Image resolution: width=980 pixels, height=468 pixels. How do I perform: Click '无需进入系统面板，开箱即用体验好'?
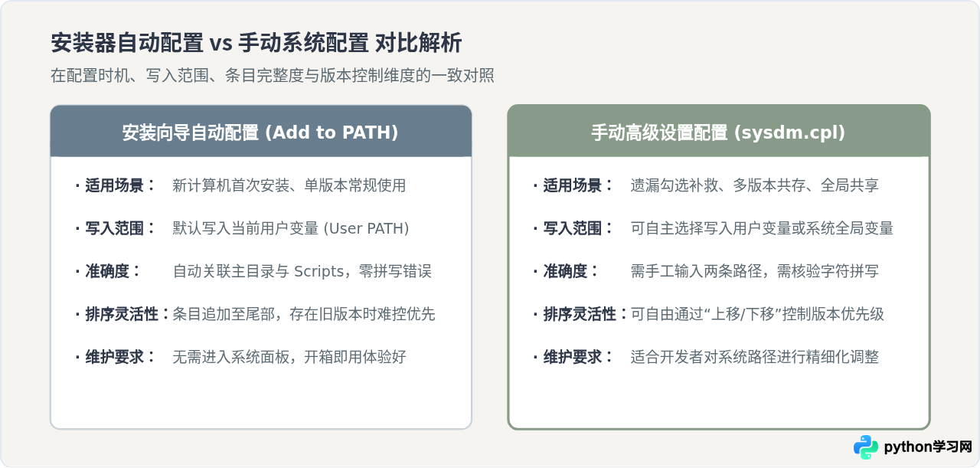tap(289, 357)
